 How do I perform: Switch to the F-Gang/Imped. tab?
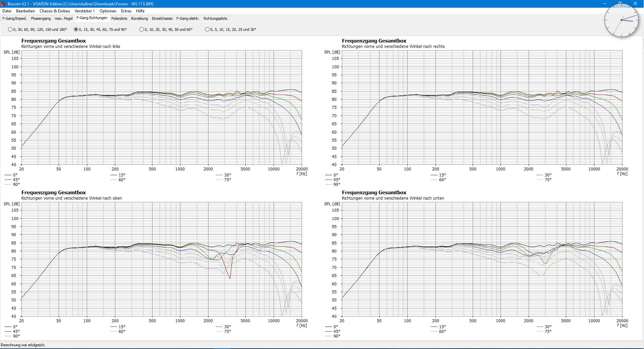point(14,18)
